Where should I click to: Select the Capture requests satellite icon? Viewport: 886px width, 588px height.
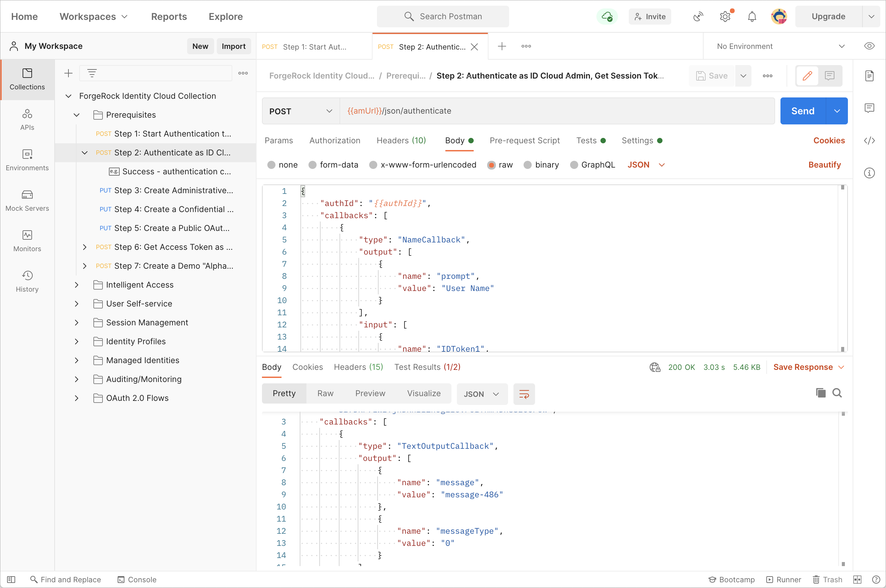[698, 16]
